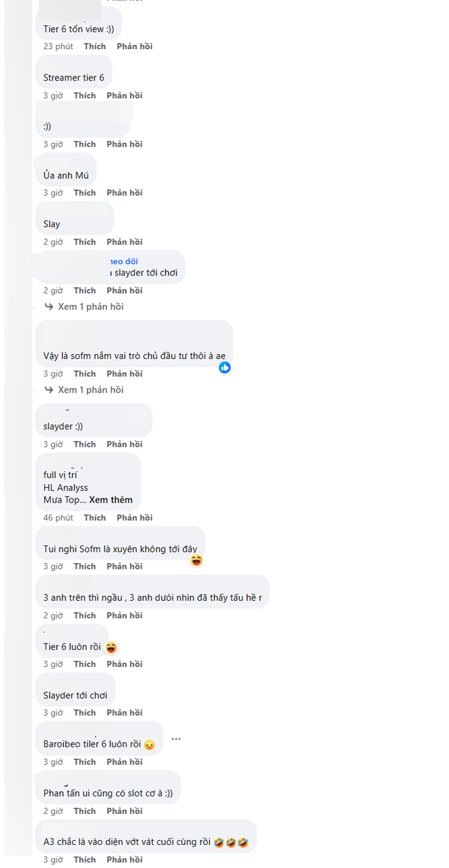Click the laughing emoji reaction on the Tui nghi Sofm comment
This screenshot has height=868, width=449.
[196, 560]
